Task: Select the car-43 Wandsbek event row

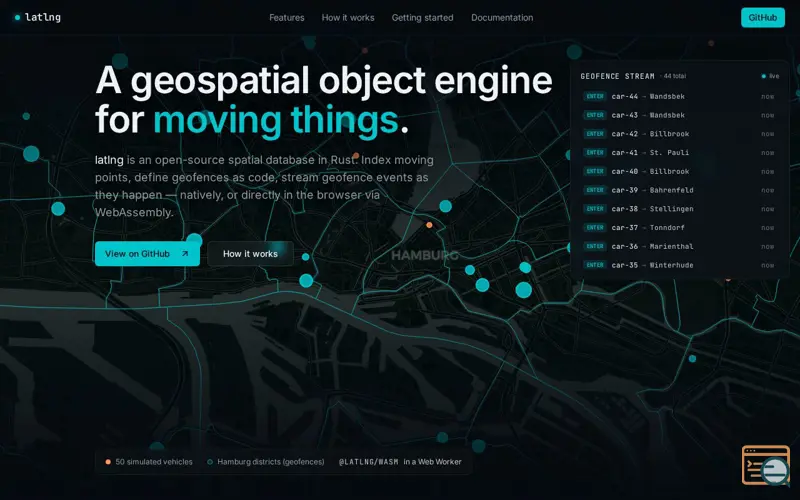Action: (x=679, y=115)
